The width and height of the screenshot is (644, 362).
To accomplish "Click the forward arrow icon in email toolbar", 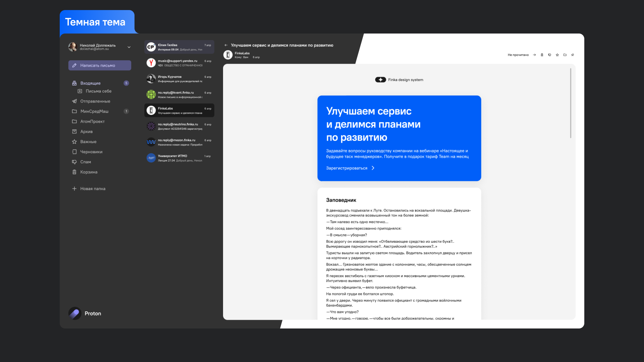I will [x=534, y=55].
